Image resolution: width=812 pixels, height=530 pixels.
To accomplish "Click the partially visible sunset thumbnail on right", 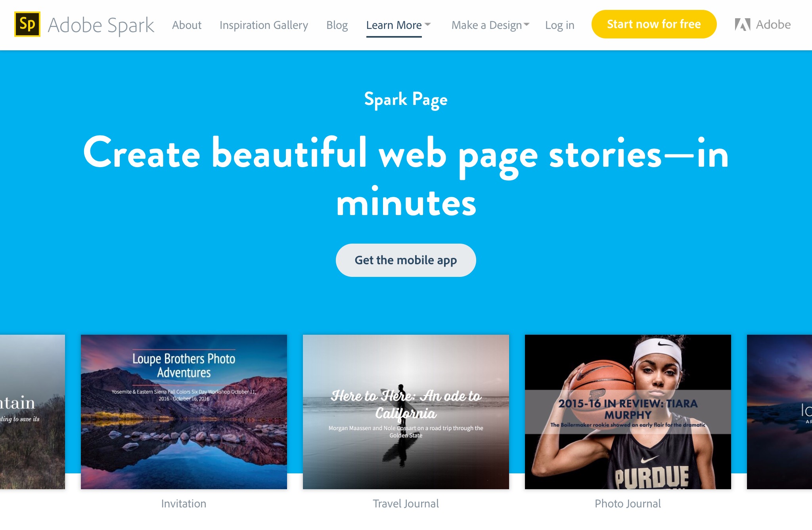I will click(x=779, y=412).
